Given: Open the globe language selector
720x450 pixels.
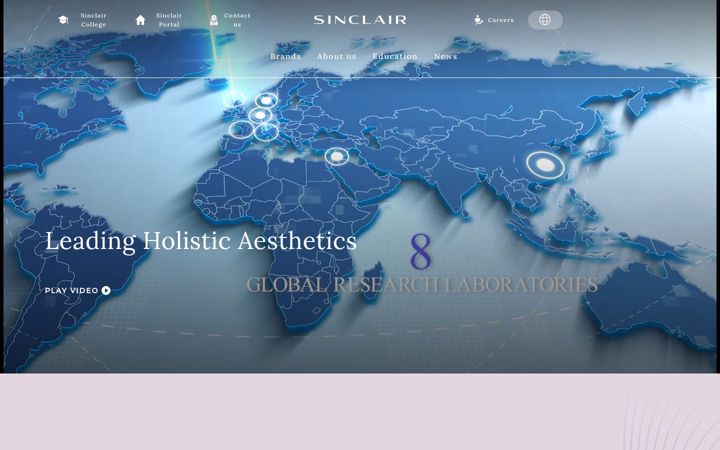Looking at the screenshot, I should click(545, 20).
